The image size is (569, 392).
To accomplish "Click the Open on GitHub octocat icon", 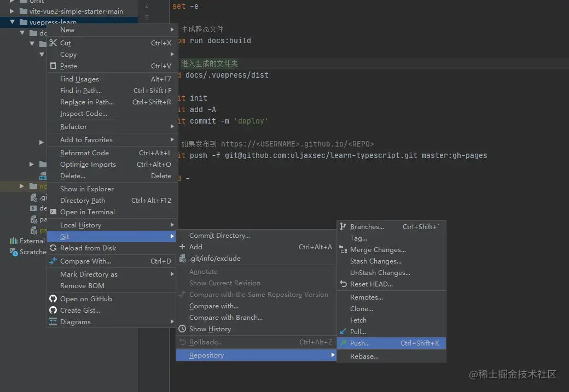I will click(x=53, y=299).
